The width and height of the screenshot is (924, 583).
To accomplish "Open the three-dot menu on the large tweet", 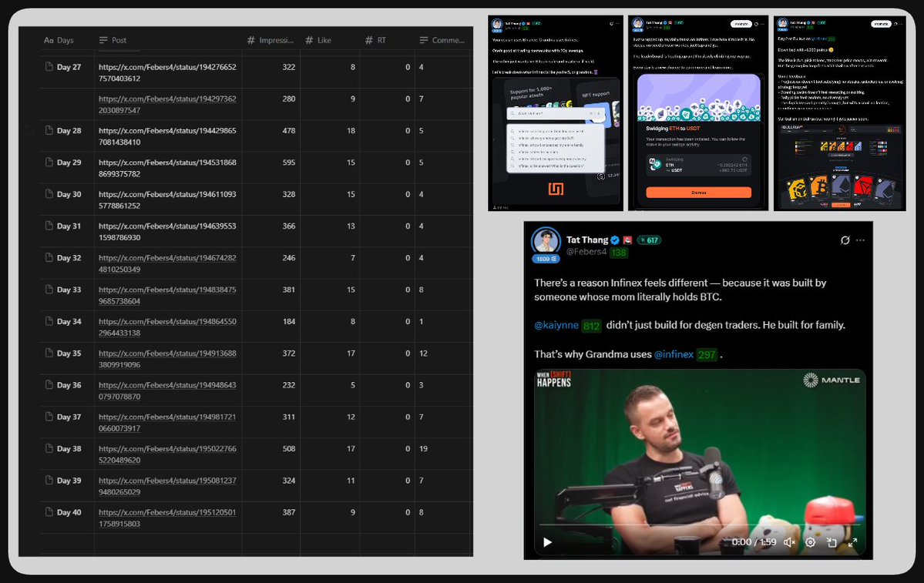I will 860,240.
